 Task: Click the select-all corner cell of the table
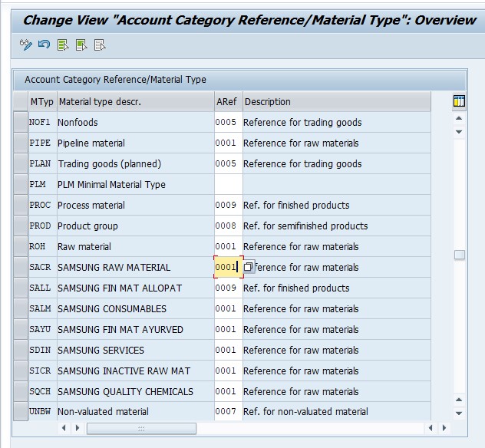point(21,101)
